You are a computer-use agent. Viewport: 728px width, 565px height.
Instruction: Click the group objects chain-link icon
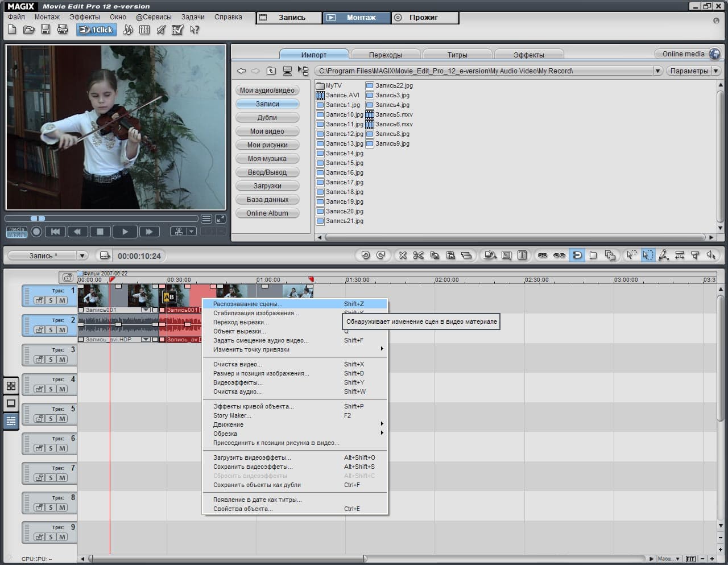coord(543,255)
